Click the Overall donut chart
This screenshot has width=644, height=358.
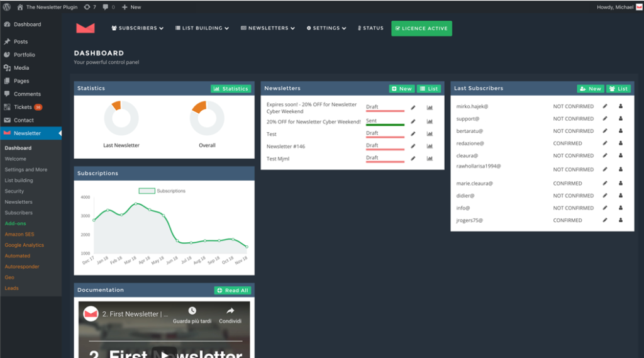click(207, 118)
